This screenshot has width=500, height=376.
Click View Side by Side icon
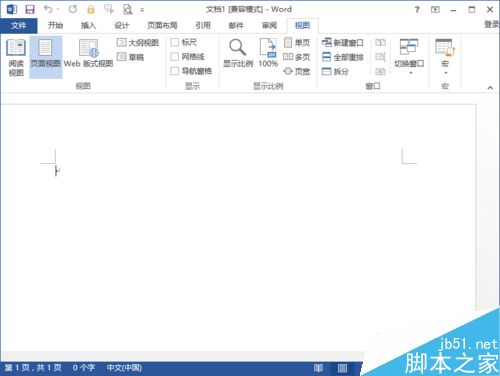380,42
